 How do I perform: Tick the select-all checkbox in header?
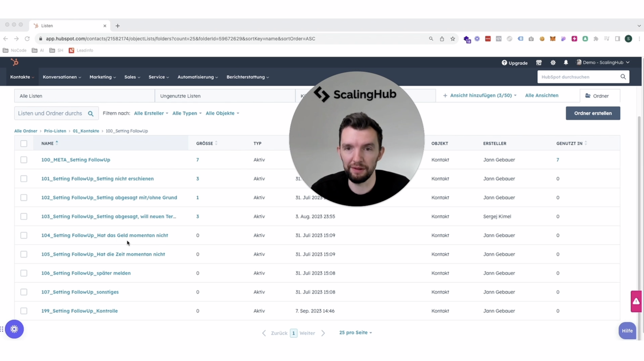coord(24,143)
